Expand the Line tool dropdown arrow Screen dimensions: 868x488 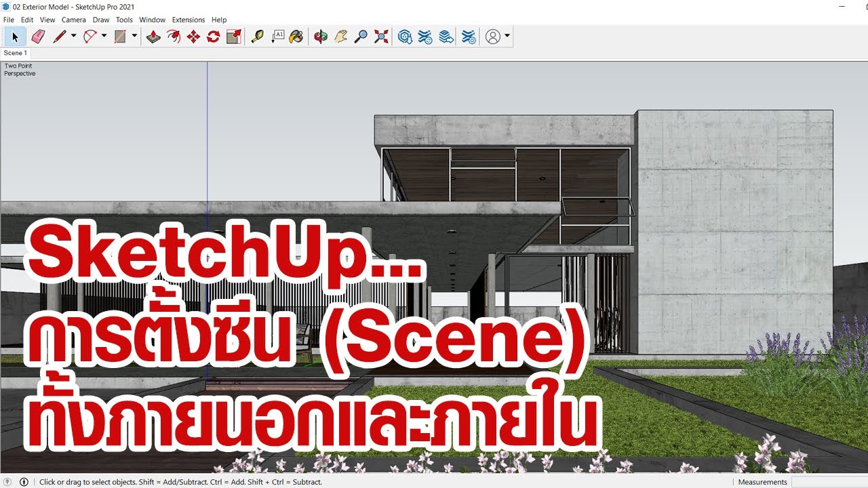tap(73, 37)
